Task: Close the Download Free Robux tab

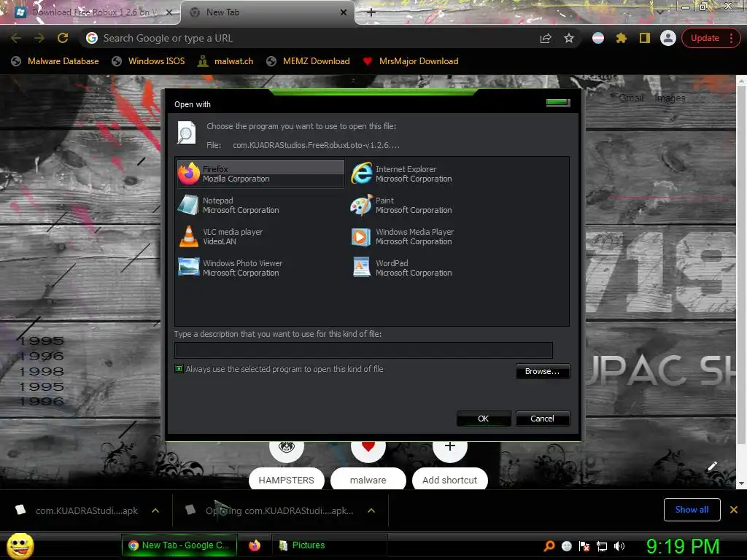Action: click(169, 12)
